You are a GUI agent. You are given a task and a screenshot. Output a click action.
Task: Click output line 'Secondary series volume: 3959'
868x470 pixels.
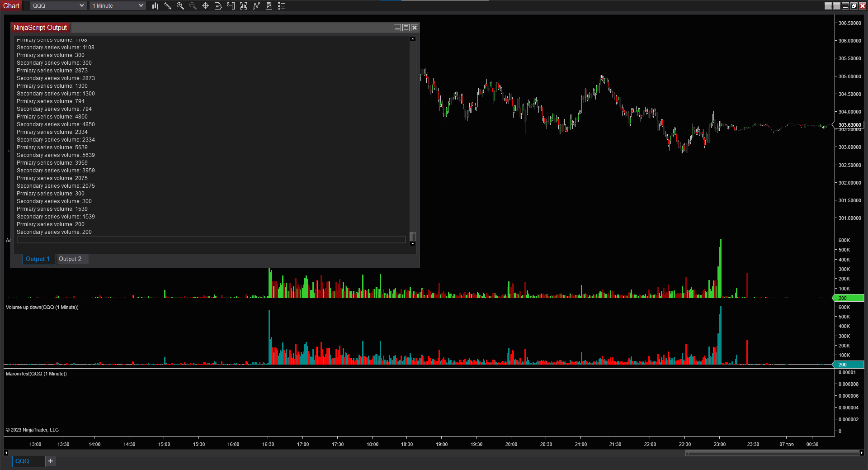[x=56, y=171]
